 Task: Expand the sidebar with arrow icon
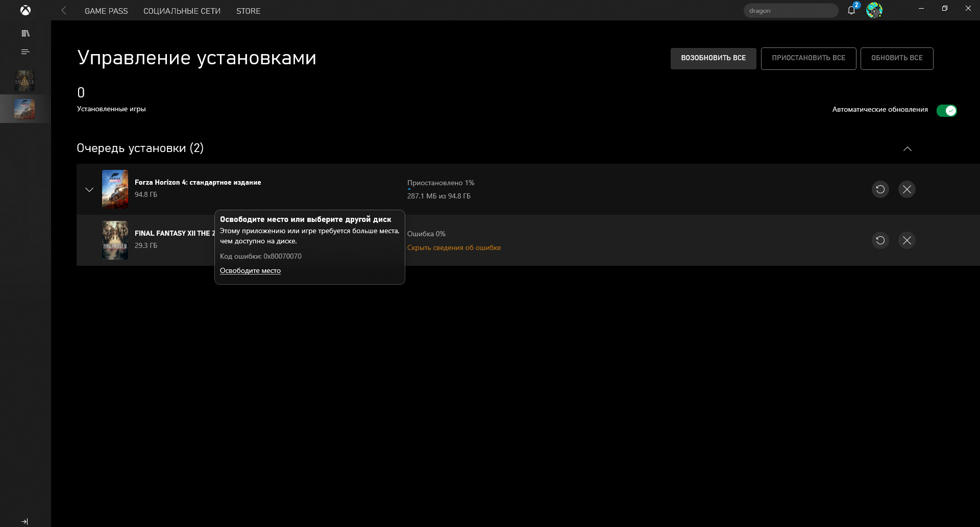(25, 521)
